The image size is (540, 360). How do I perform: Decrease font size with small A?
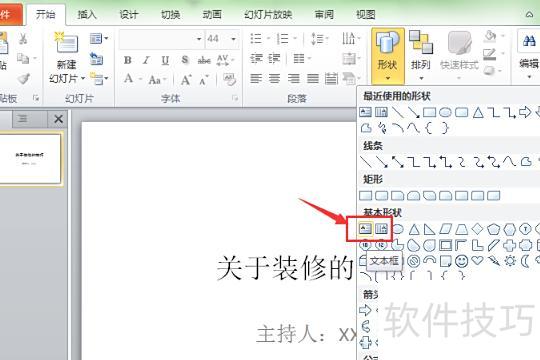point(204,80)
